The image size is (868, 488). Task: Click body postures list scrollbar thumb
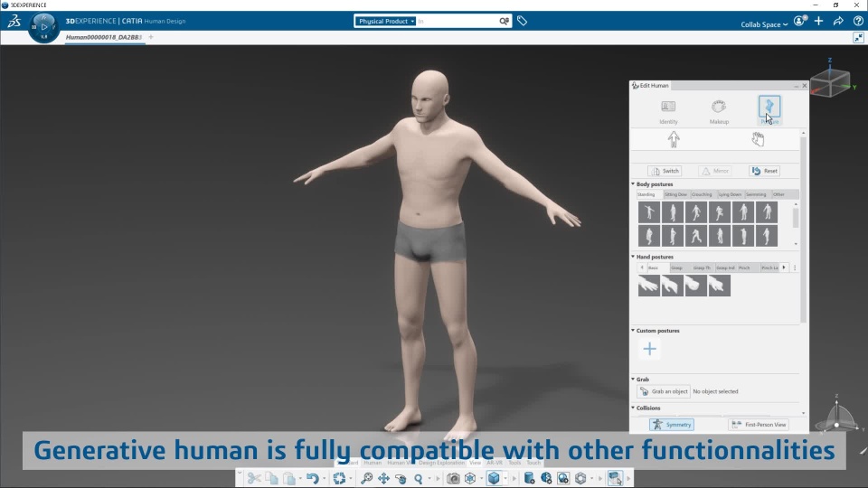[796, 218]
